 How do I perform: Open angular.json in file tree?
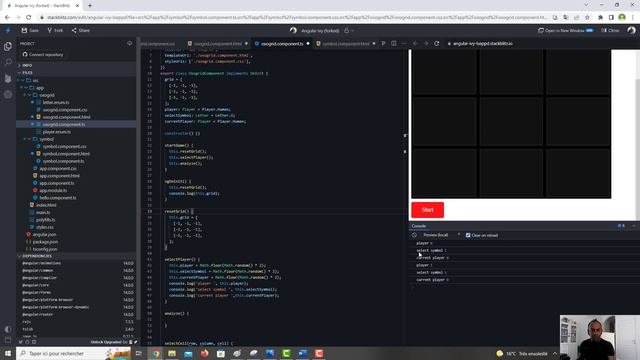coord(44,234)
